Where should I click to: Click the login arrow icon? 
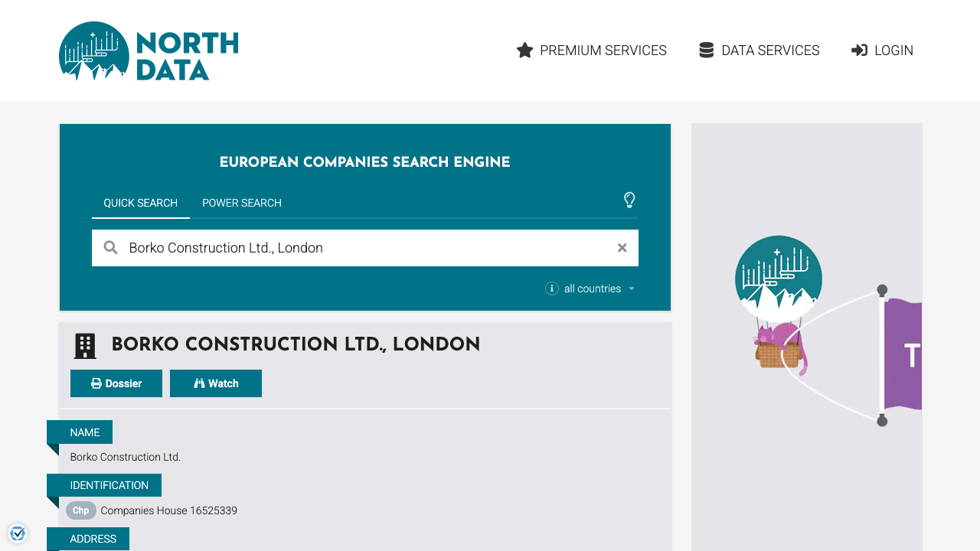point(859,50)
